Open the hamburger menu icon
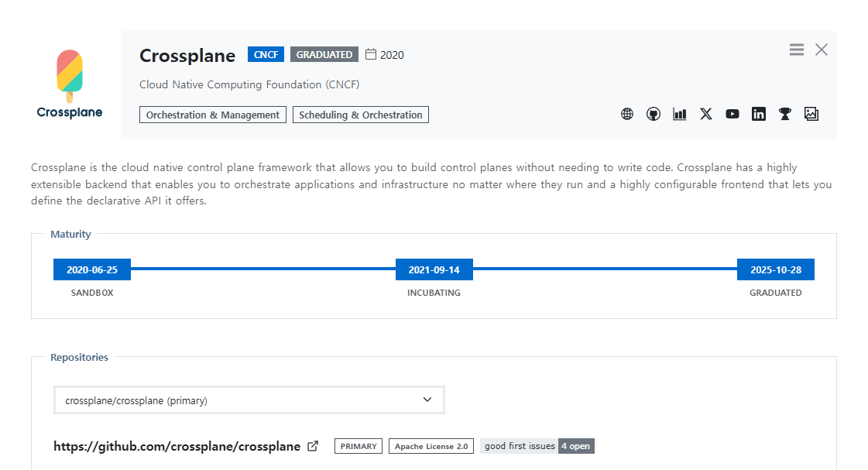Viewport: 868px width, 470px height. pyautogui.click(x=797, y=50)
